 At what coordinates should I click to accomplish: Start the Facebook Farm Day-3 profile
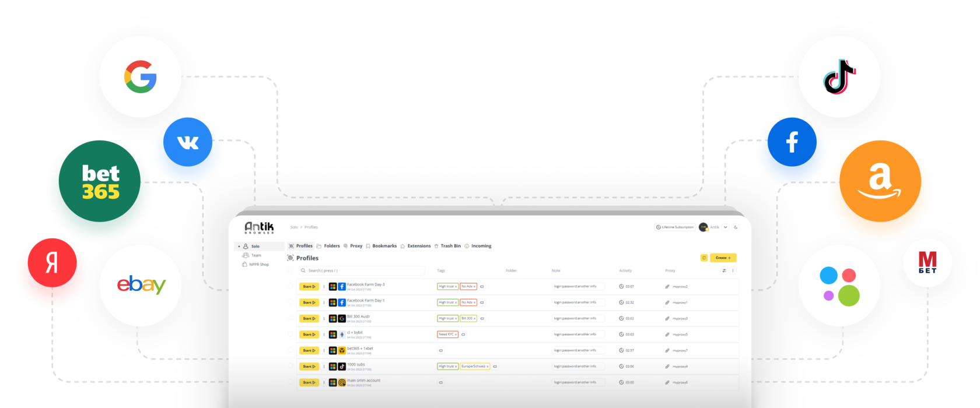coord(309,287)
